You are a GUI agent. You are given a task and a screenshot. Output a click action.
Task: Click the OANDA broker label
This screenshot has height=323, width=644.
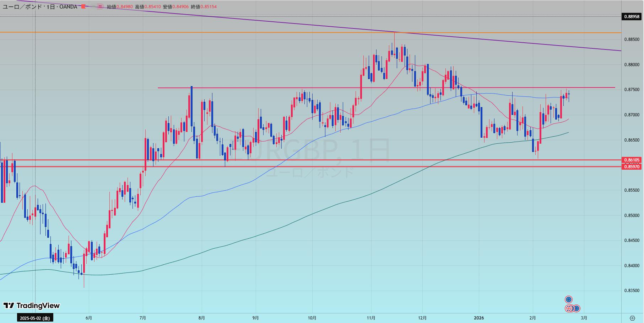[67, 6]
